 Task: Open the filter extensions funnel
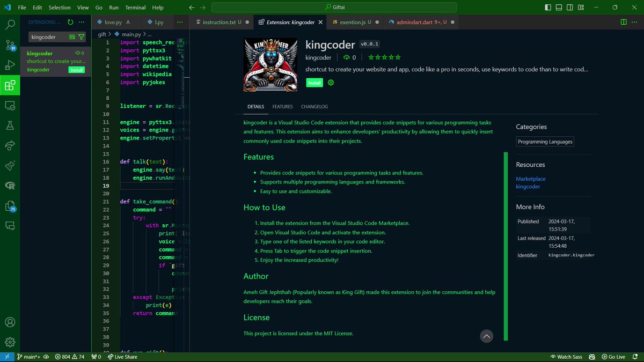tap(81, 37)
